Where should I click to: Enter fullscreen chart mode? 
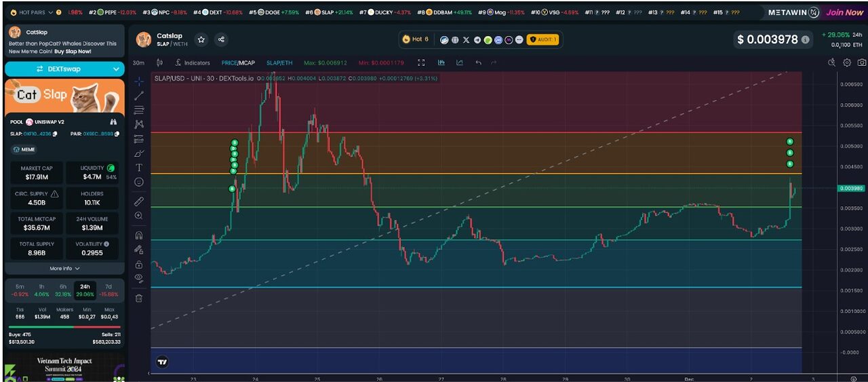(x=421, y=62)
